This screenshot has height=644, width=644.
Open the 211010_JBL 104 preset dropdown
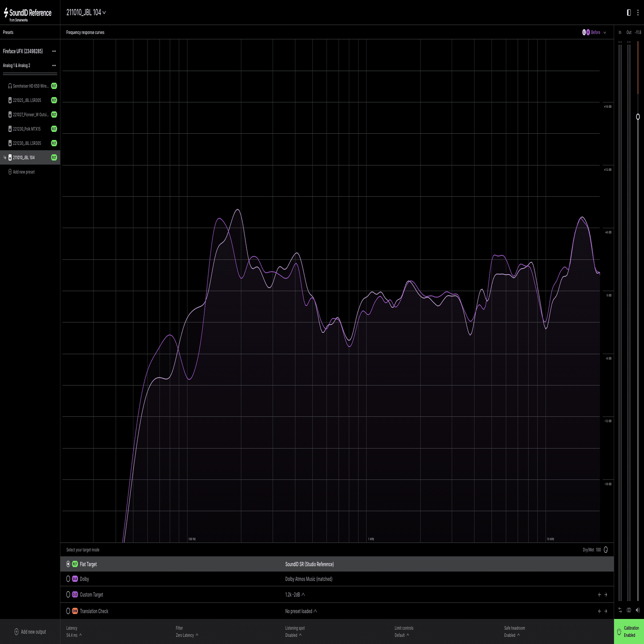(x=85, y=13)
